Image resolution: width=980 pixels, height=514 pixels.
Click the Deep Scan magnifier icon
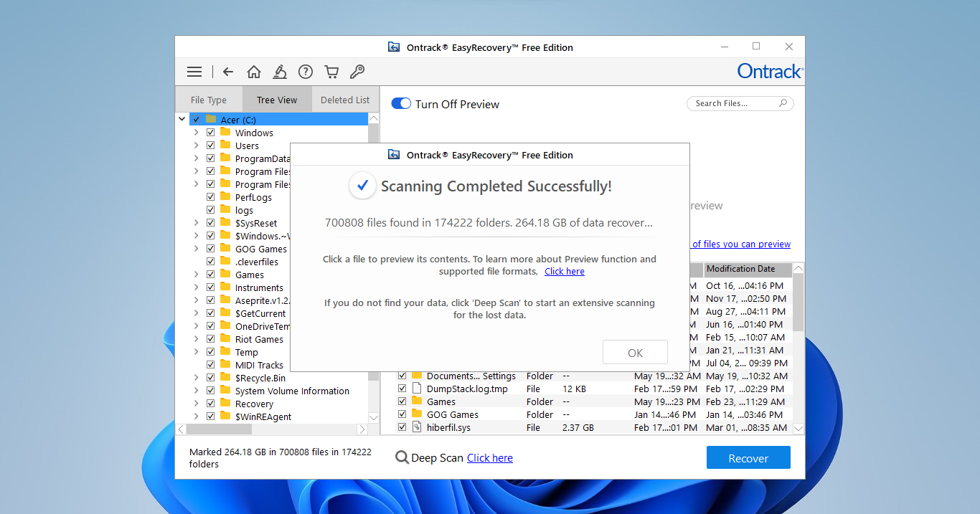click(402, 457)
